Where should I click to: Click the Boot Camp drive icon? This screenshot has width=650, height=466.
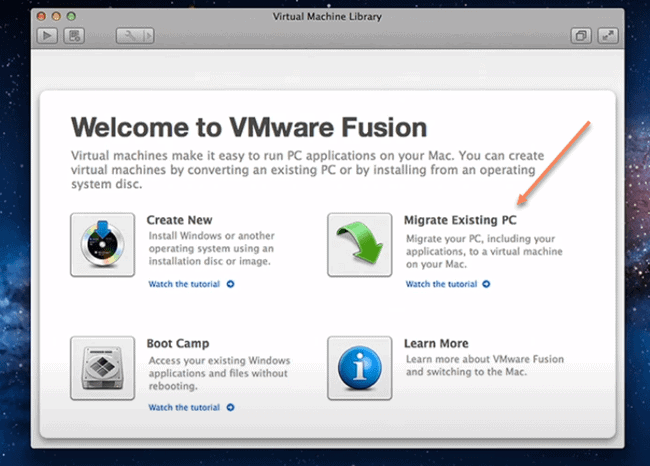(102, 368)
